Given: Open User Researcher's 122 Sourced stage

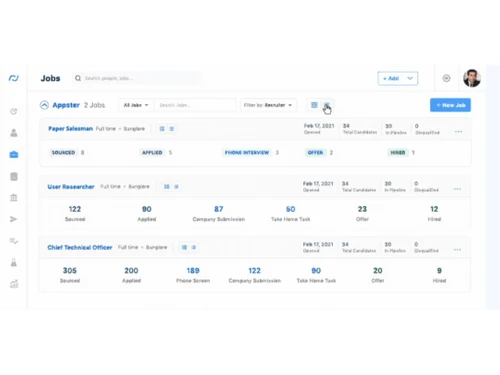Looking at the screenshot, I should tap(75, 213).
